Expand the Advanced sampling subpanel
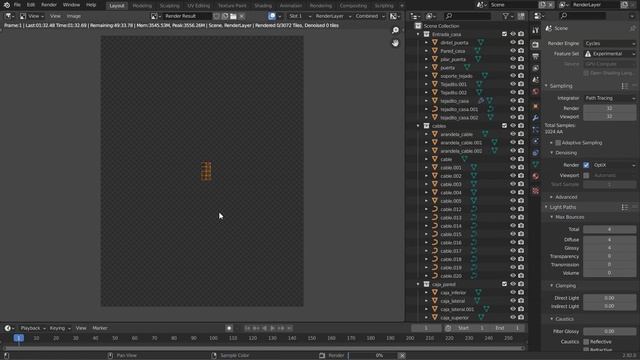This screenshot has width=640, height=360. pos(551,197)
